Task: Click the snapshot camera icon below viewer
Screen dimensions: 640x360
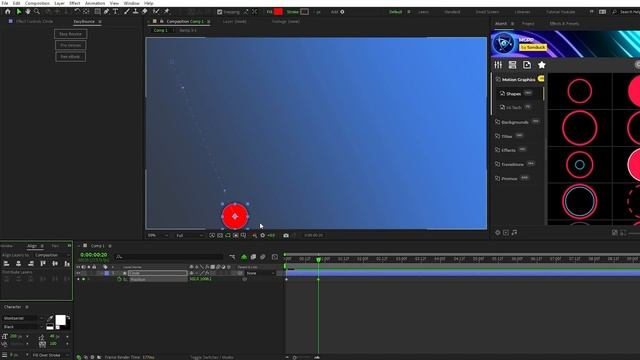Action: tap(286, 236)
